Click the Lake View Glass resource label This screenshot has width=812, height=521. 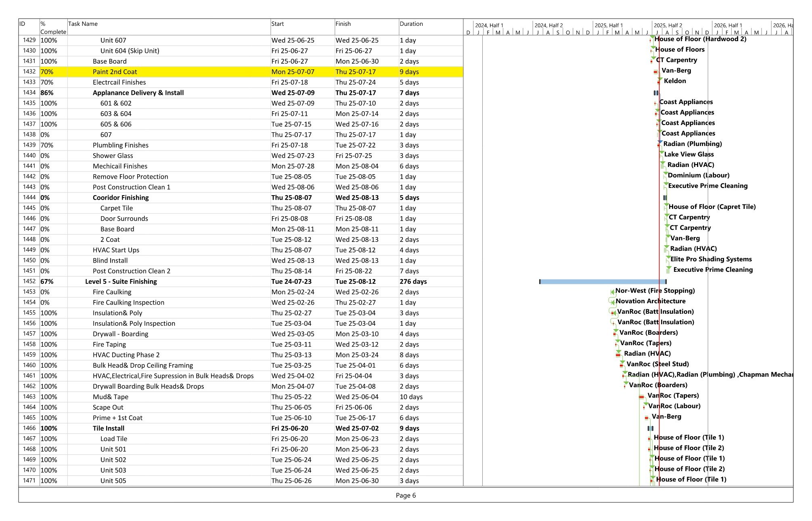[689, 154]
